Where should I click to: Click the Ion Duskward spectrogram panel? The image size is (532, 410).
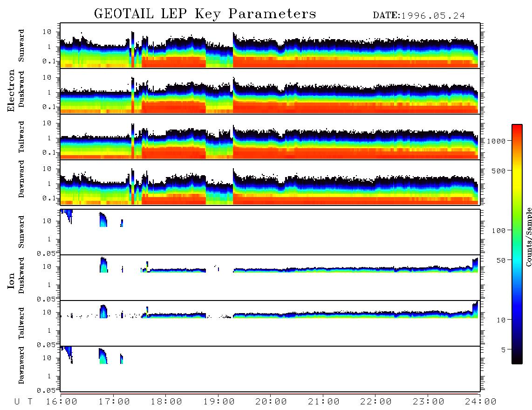[270, 278]
